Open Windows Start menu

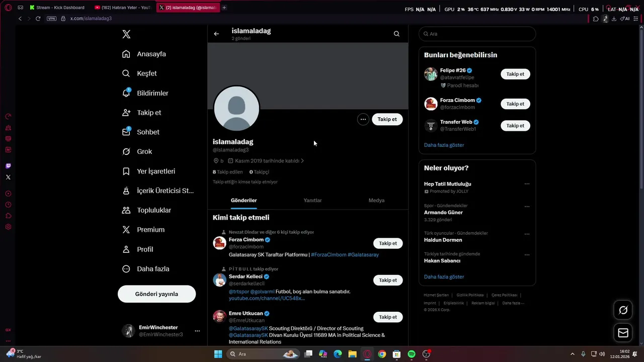(218, 354)
